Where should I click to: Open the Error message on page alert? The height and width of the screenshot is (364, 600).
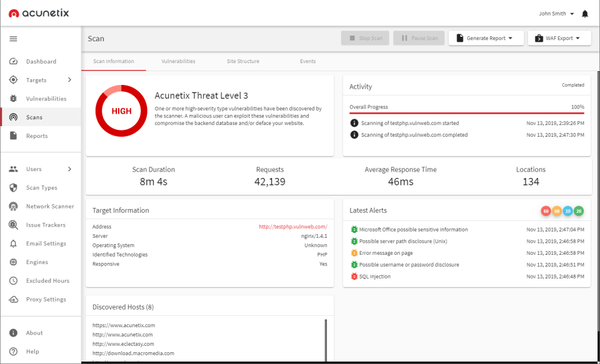coord(386,253)
